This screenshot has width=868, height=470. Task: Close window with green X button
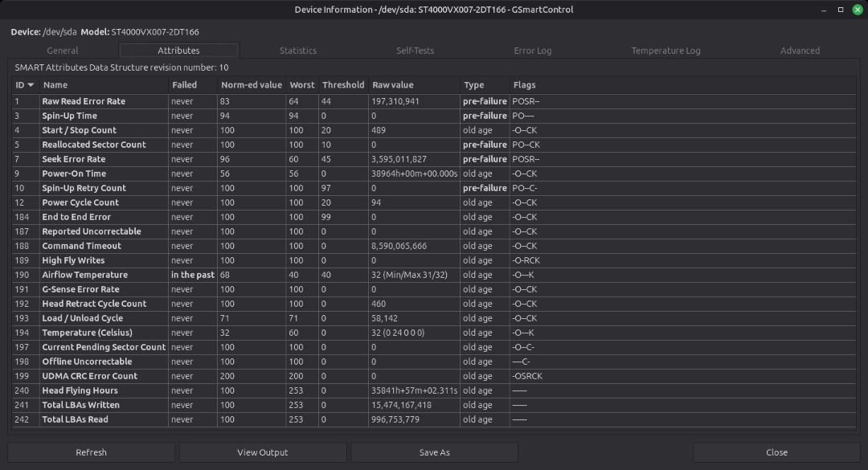pyautogui.click(x=858, y=10)
